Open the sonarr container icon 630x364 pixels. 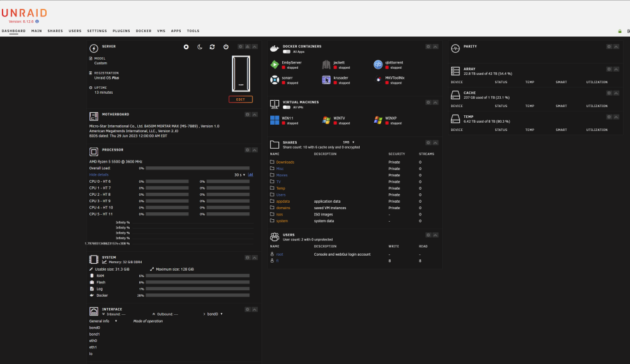tap(275, 79)
